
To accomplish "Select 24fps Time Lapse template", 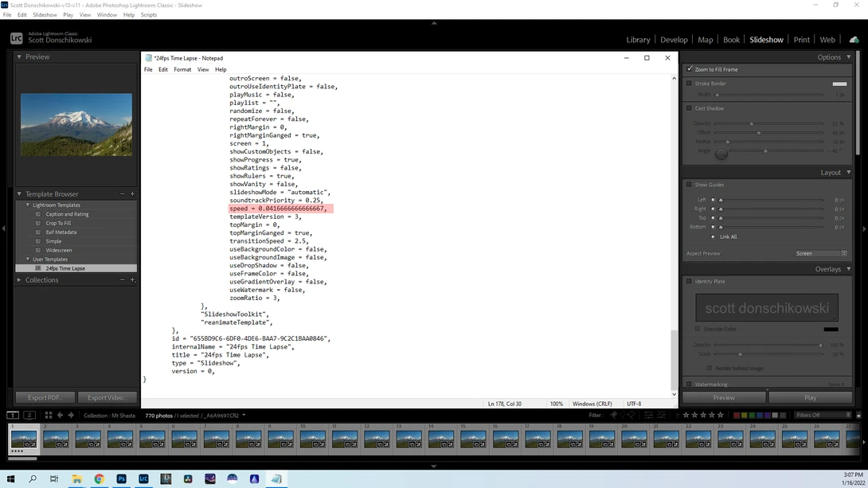I will point(76,268).
